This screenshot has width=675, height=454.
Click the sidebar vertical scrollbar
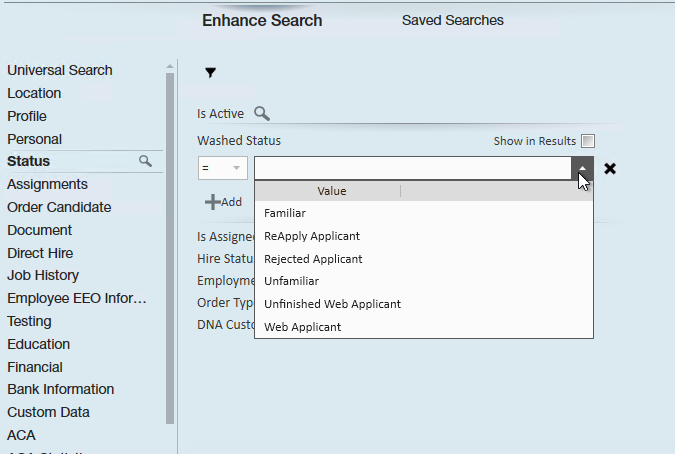tap(170, 250)
